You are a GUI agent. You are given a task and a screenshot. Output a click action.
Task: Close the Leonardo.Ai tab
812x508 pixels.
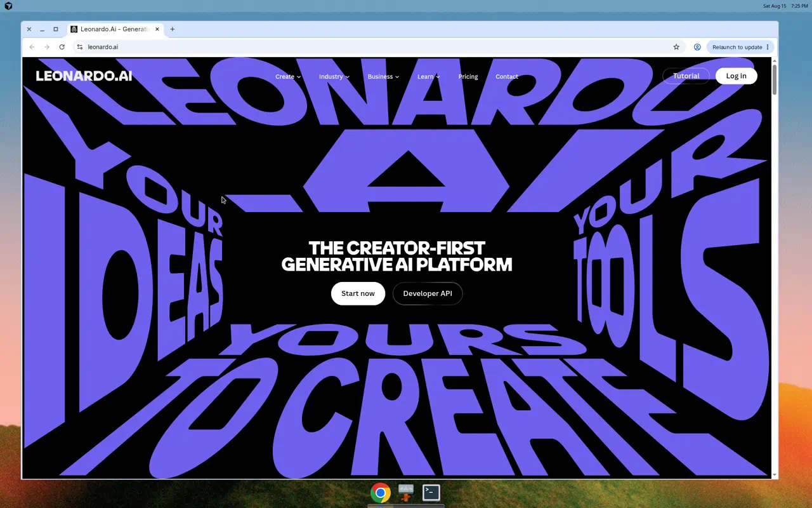coord(157,29)
